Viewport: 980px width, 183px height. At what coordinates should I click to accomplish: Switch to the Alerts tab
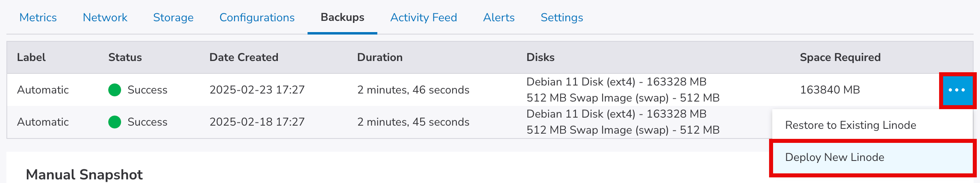click(x=499, y=18)
